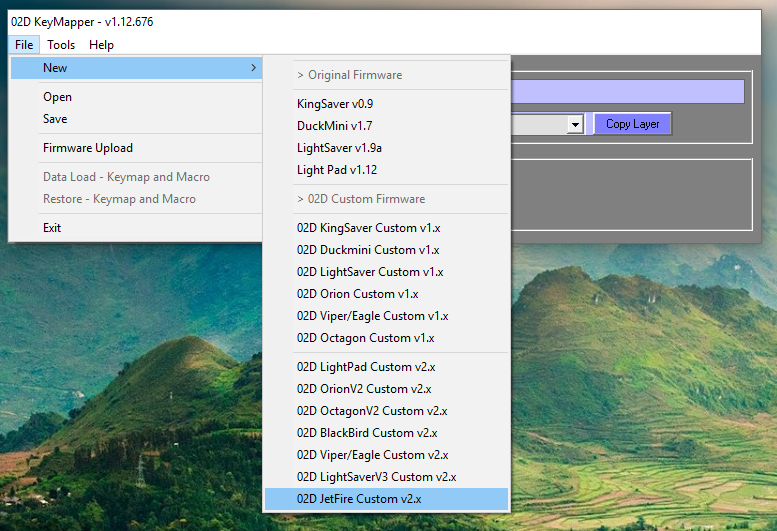Viewport: 777px width, 531px height.
Task: Select Light Pad v1.12 firmware
Action: [337, 170]
